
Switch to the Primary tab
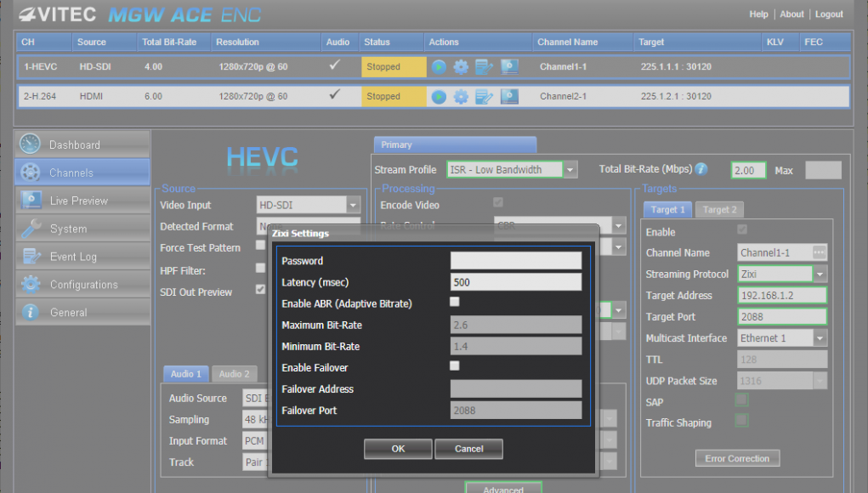(x=455, y=144)
